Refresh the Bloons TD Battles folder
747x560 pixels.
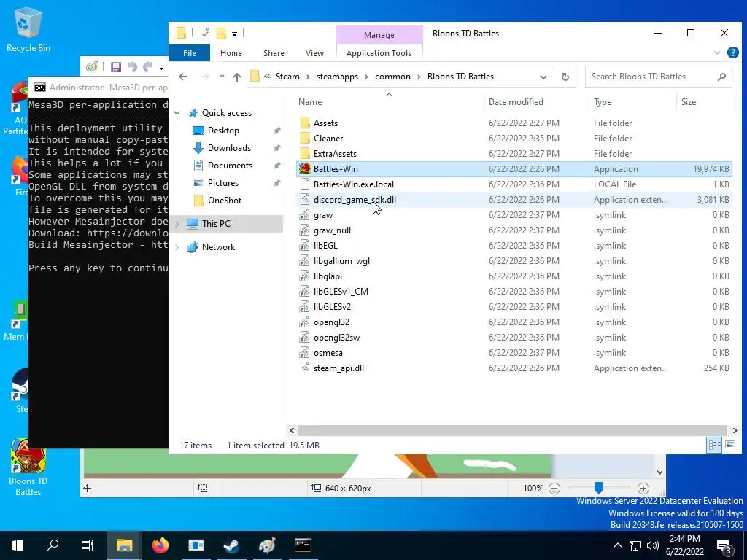(565, 77)
